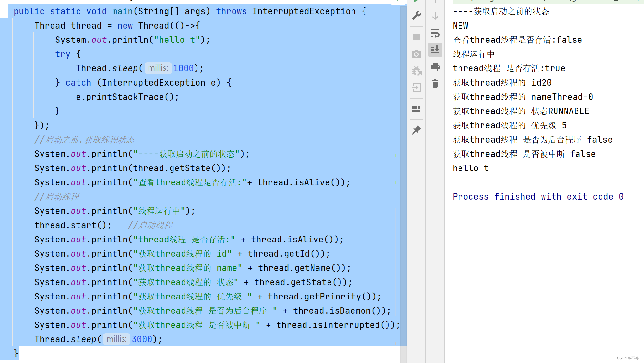
Task: Open the Restore Layout grid icon
Action: pos(416,109)
